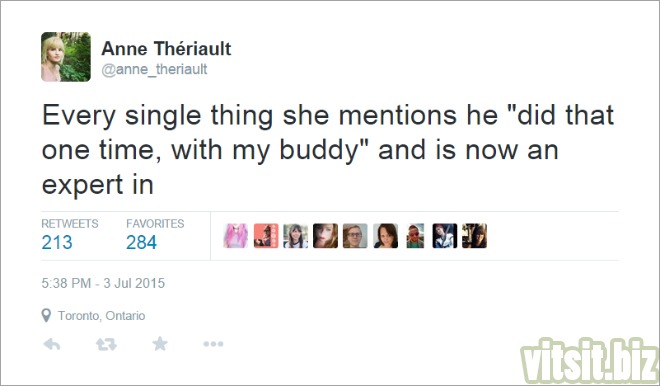
Task: Open the second avatar with the coral background
Action: pyautogui.click(x=266, y=236)
